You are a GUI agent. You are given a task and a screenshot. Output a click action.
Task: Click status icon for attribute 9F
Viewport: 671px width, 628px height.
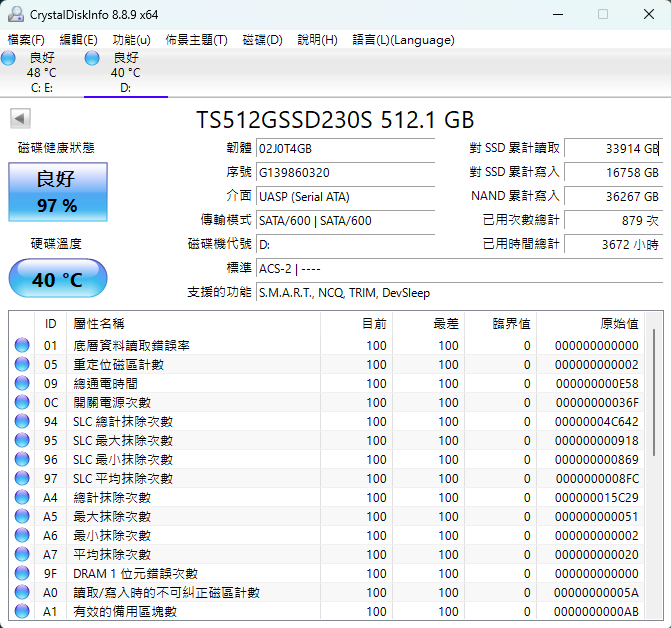click(x=22, y=573)
